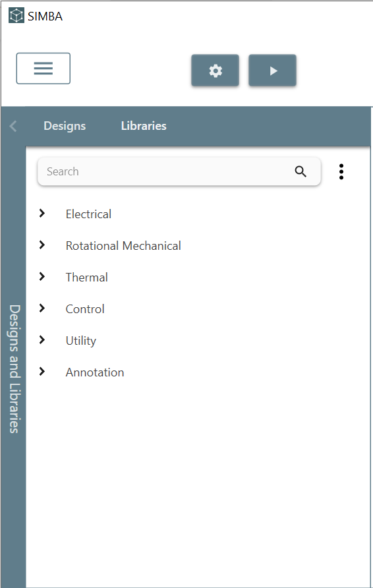
Task: Expand the Utility library chevron
Action: coord(42,339)
